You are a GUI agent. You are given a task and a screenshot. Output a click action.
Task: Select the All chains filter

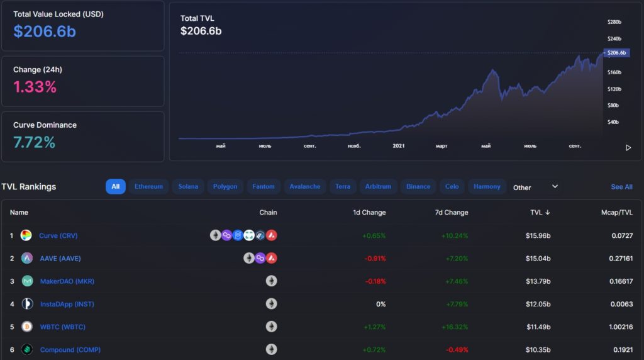(x=116, y=186)
